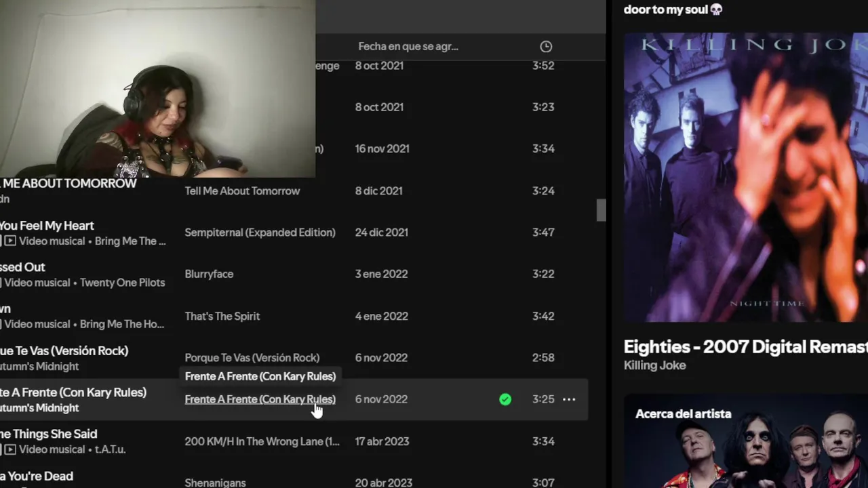Open the Sempiternal (Expanded Edition) album link

click(x=260, y=232)
